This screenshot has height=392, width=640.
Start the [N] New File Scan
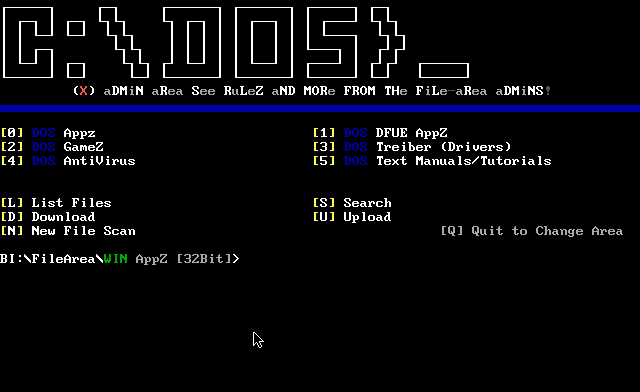(68, 231)
